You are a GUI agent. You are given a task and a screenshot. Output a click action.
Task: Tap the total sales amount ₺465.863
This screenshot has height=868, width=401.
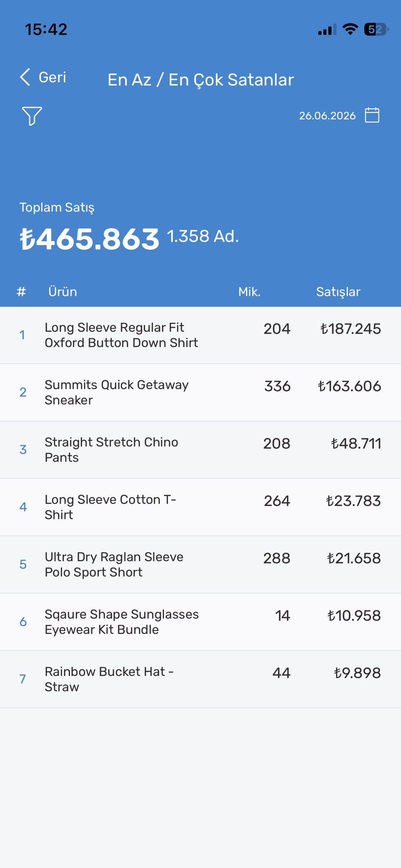click(x=89, y=239)
